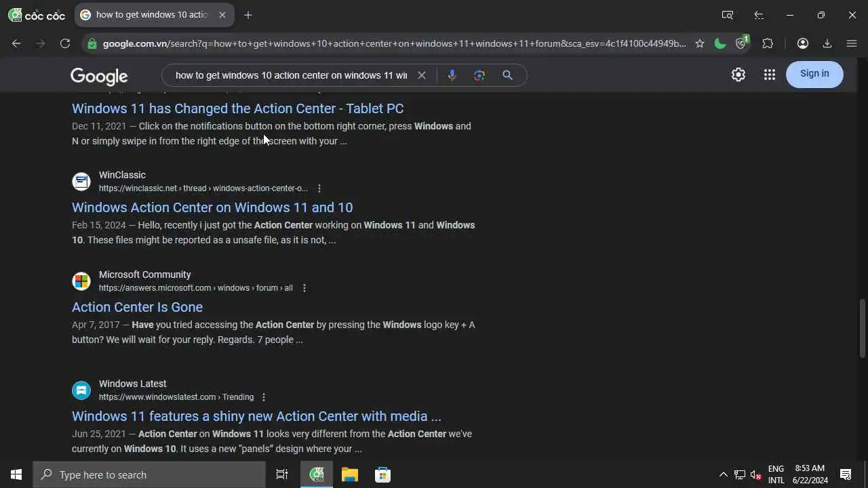Click the magnifier search button
This screenshot has height=488, width=868.
click(507, 75)
